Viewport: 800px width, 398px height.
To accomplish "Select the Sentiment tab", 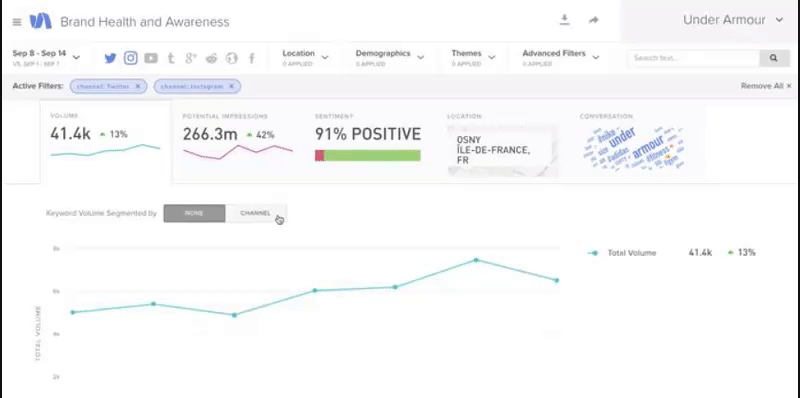I will point(369,141).
